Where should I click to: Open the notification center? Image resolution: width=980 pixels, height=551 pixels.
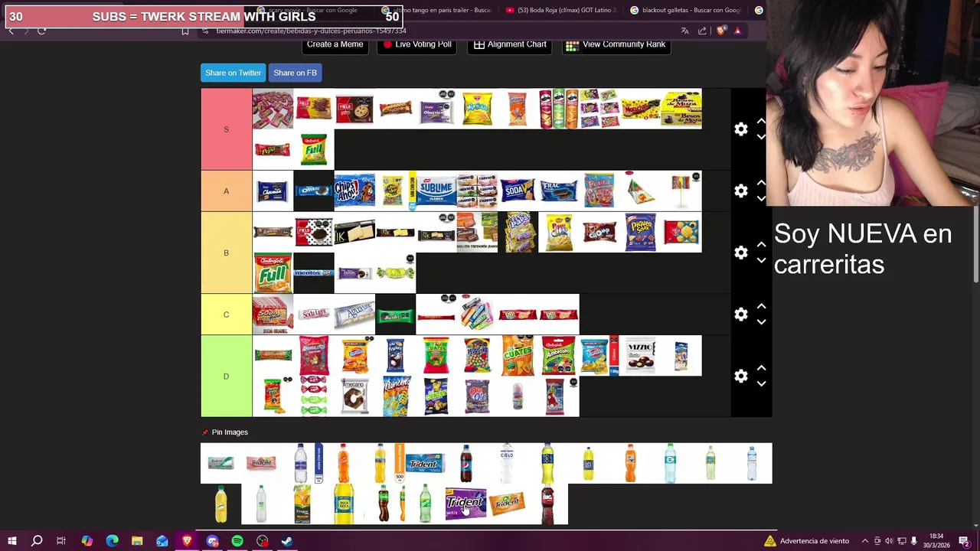click(964, 541)
